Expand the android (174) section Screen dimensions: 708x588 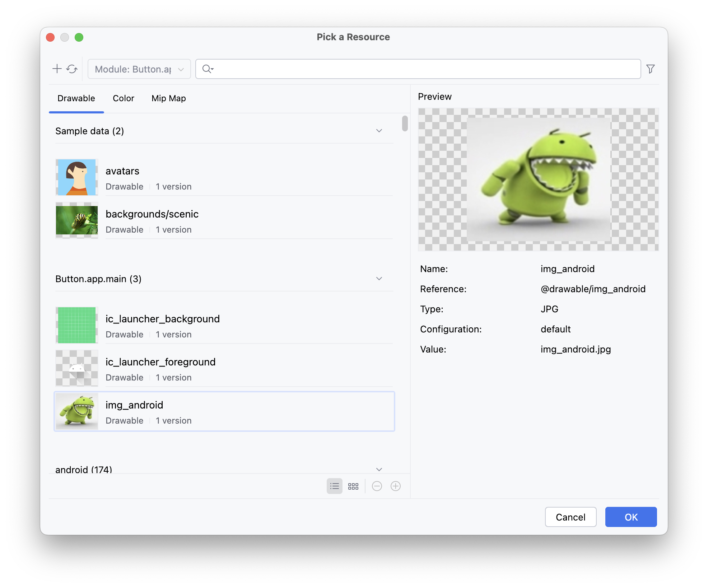point(379,469)
